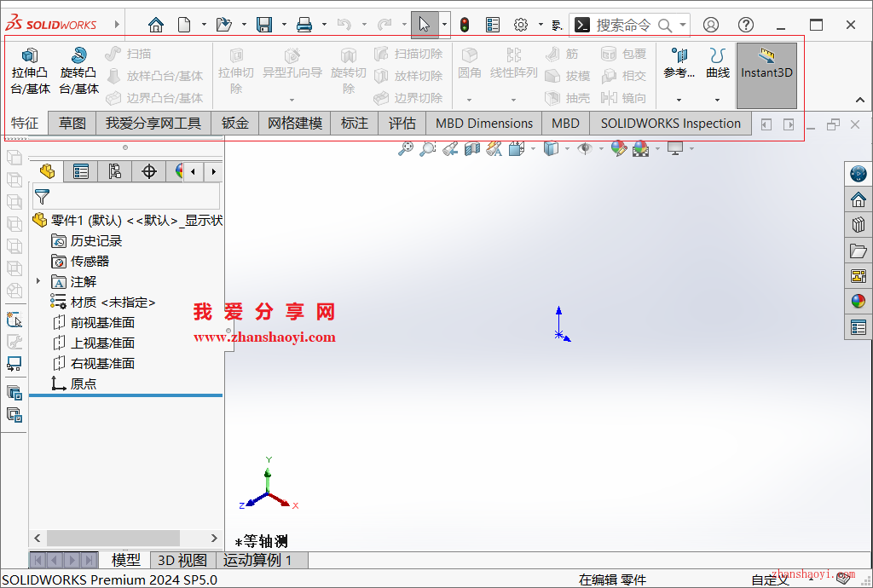Switch to the 3D 视图 bottom tab
Viewport: 873px width, 588px height.
182,560
